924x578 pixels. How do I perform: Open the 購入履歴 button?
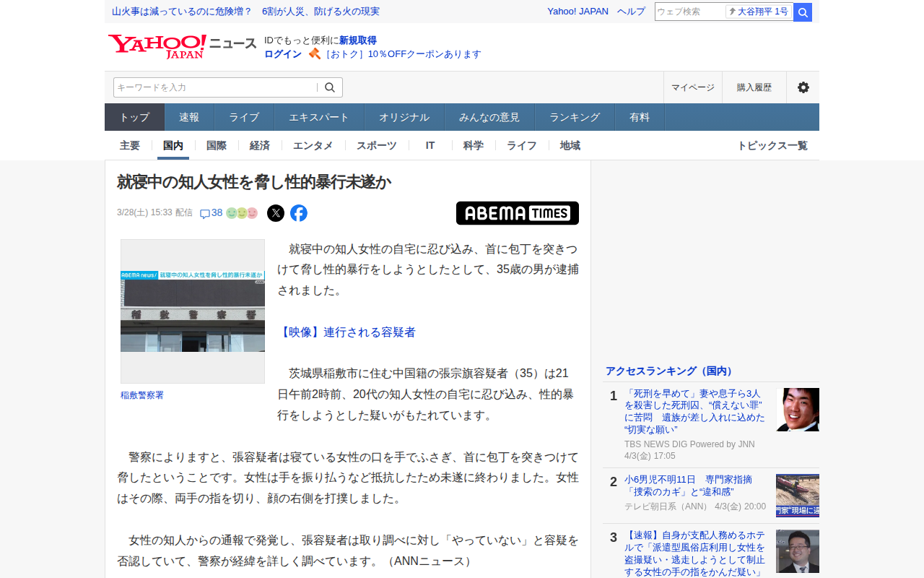[754, 87]
